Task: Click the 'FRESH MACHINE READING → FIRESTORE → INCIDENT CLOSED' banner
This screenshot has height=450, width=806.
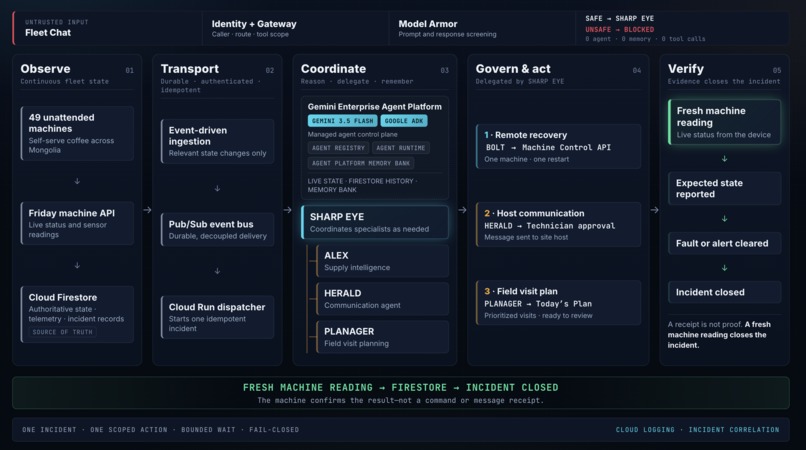Action: pos(400,393)
